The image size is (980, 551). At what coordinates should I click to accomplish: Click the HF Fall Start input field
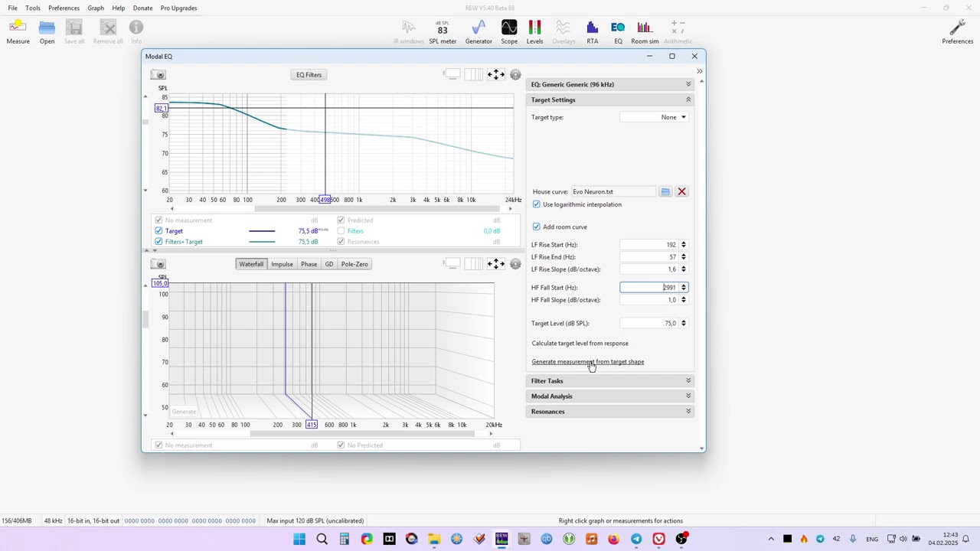pyautogui.click(x=649, y=288)
